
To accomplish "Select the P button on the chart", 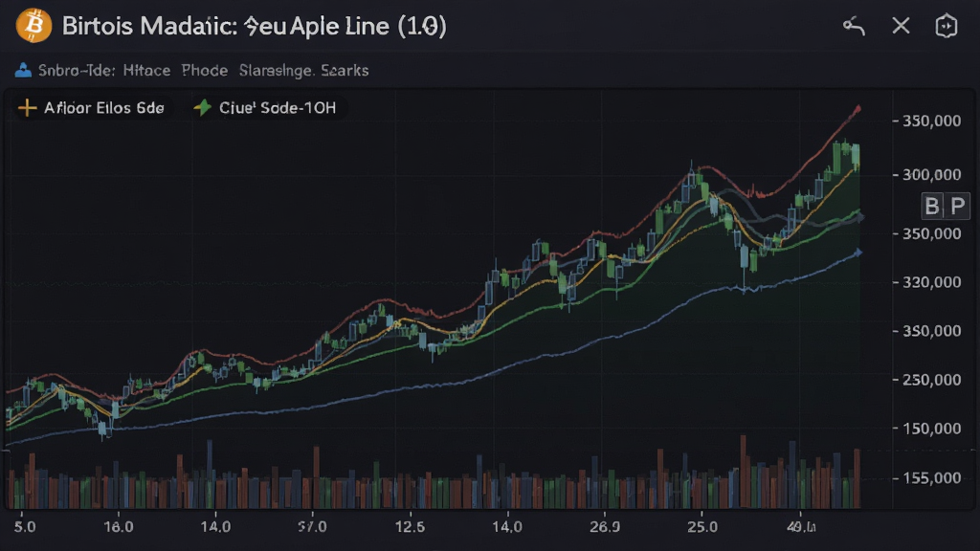I will (x=957, y=207).
